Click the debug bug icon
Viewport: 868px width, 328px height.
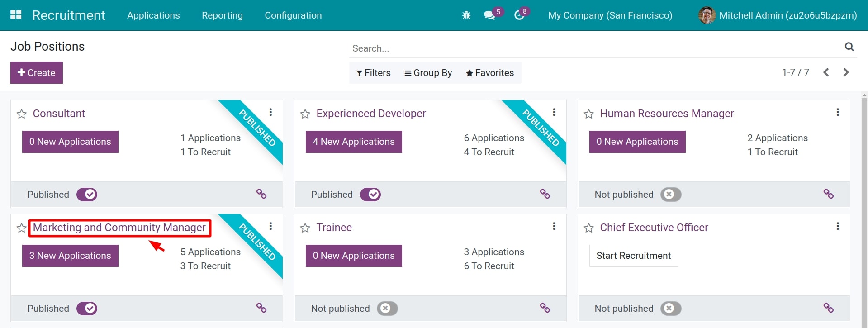point(466,15)
